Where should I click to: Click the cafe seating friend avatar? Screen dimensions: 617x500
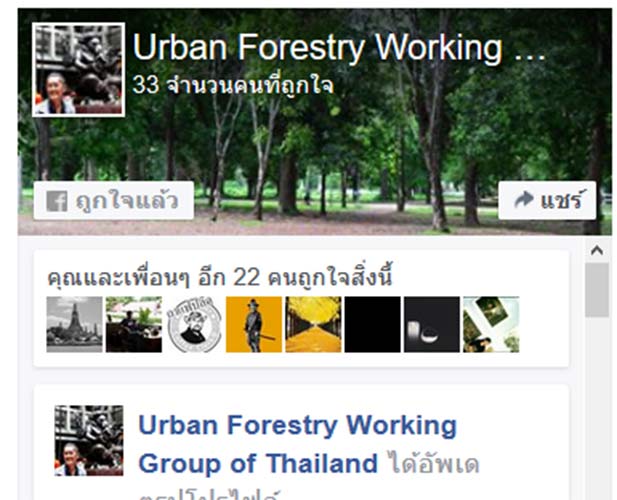[134, 325]
